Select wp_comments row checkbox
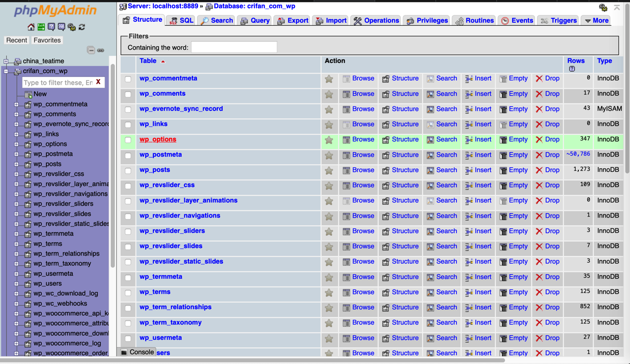This screenshot has width=630, height=364. (128, 94)
